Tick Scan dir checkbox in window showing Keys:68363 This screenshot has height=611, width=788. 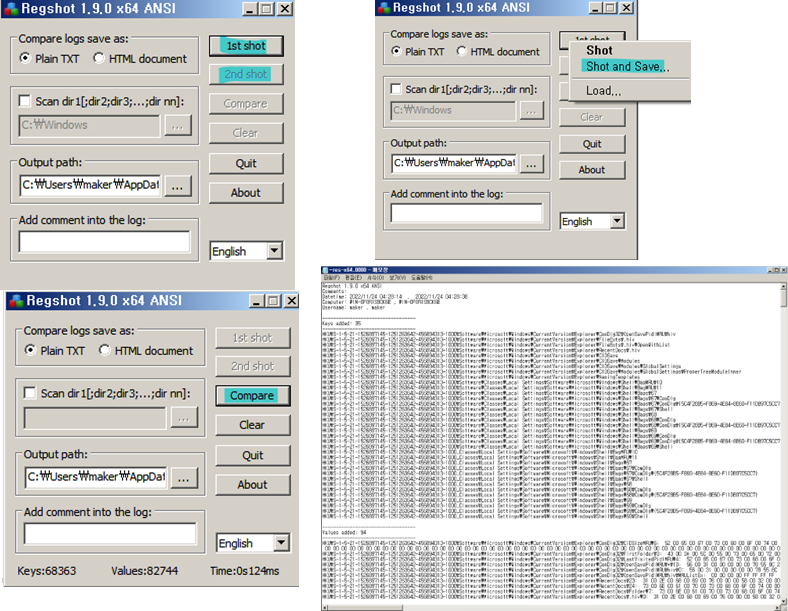tap(30, 393)
